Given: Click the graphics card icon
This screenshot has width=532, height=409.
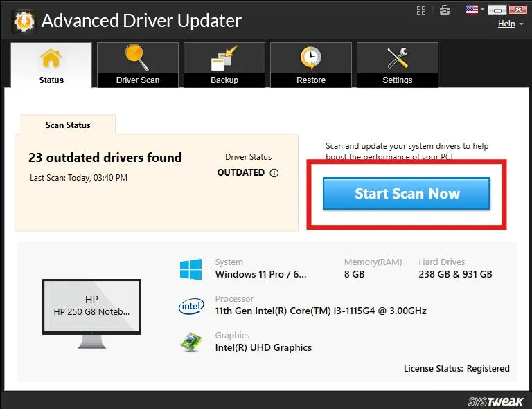Looking at the screenshot, I should pos(190,342).
